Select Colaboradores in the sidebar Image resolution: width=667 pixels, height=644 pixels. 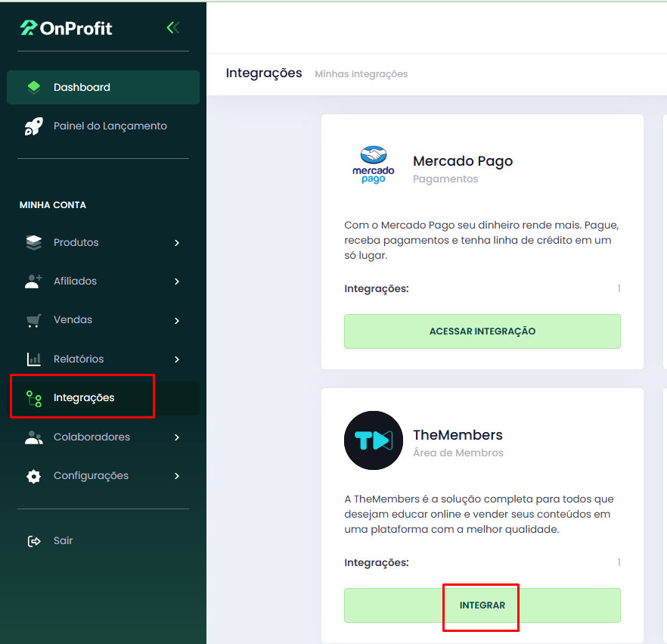tap(103, 437)
